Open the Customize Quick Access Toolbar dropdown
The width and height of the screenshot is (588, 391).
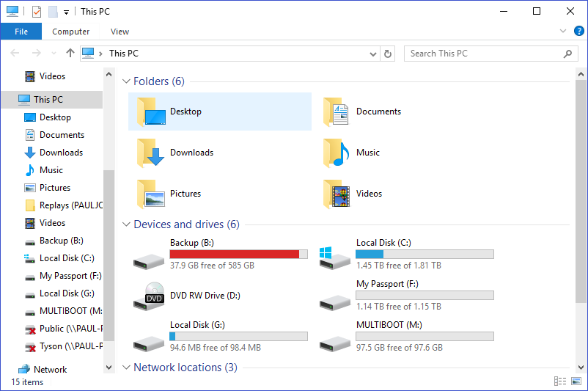click(67, 12)
